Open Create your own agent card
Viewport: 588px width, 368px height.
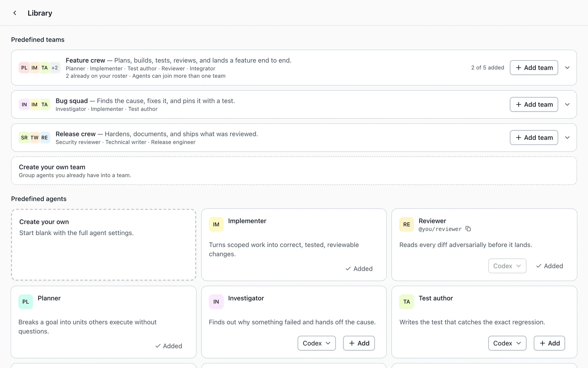tap(104, 245)
